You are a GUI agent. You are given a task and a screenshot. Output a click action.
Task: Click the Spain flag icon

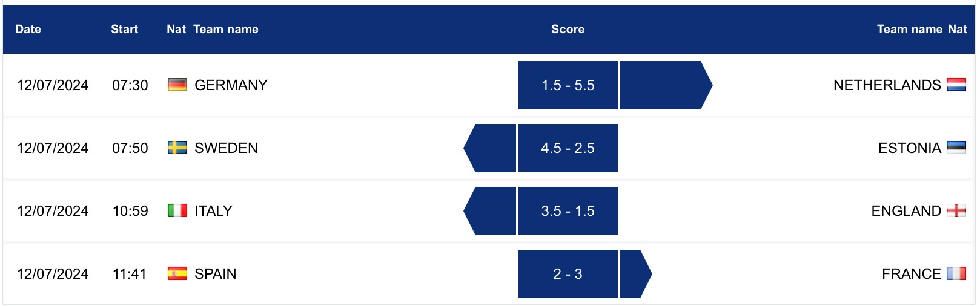click(x=177, y=274)
